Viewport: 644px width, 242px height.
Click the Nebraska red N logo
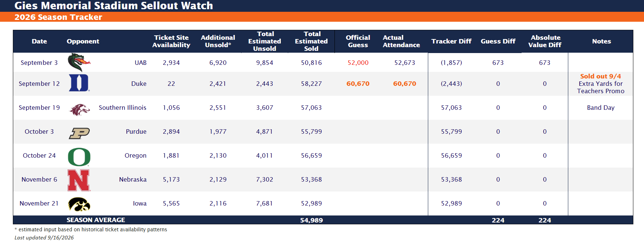coord(79,180)
